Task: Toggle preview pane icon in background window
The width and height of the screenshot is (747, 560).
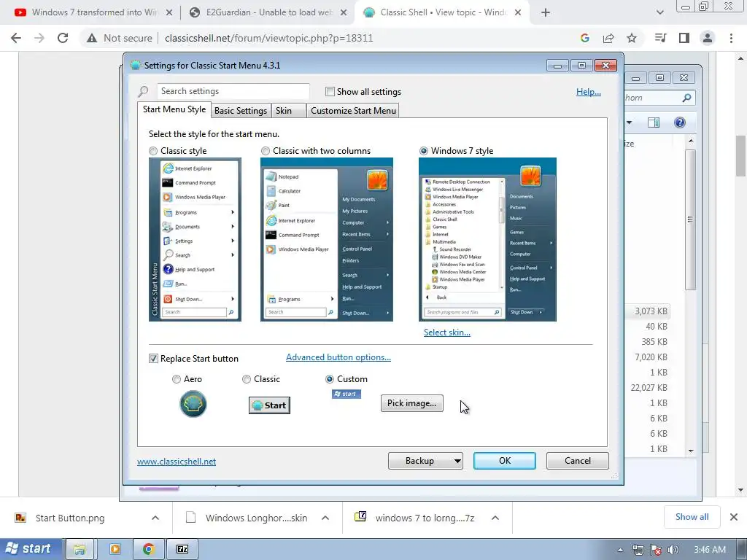Action: tap(654, 122)
